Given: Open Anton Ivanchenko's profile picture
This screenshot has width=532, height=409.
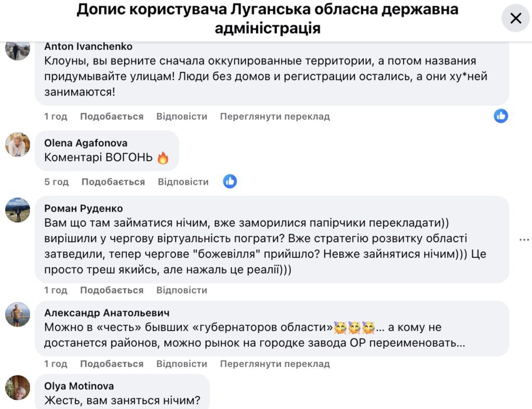Looking at the screenshot, I should tap(18, 51).
